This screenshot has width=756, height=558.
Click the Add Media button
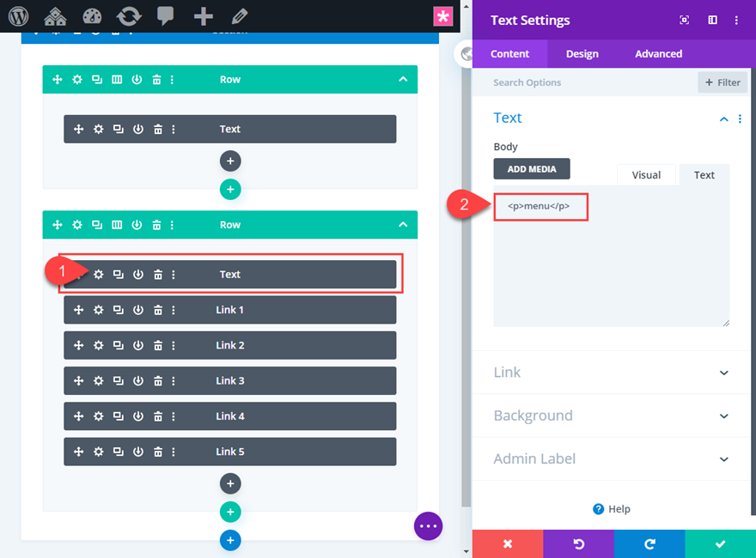coord(531,169)
